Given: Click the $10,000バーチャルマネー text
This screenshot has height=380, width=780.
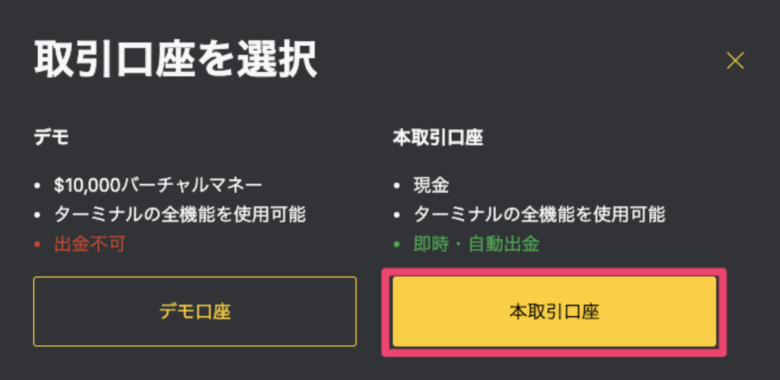Looking at the screenshot, I should (x=158, y=186).
